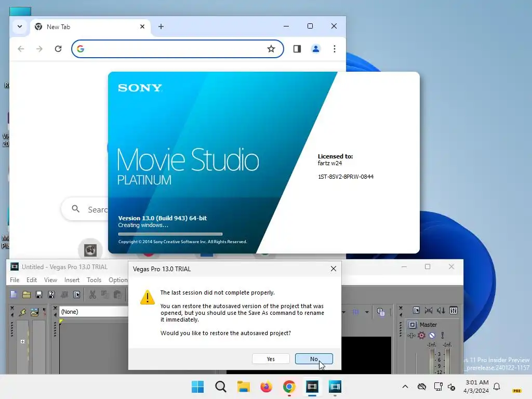This screenshot has width=532, height=399.
Task: Open Windows Search from taskbar
Action: point(220,387)
